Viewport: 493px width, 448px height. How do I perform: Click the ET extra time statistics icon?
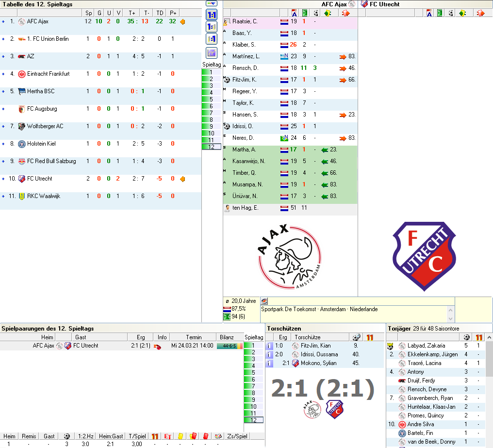tap(167, 436)
